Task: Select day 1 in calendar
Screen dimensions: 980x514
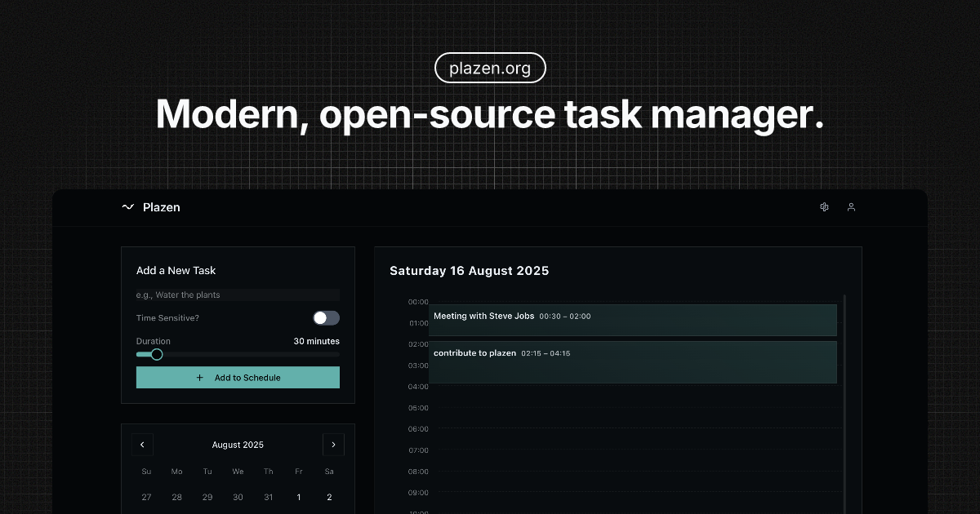Action: [x=299, y=497]
